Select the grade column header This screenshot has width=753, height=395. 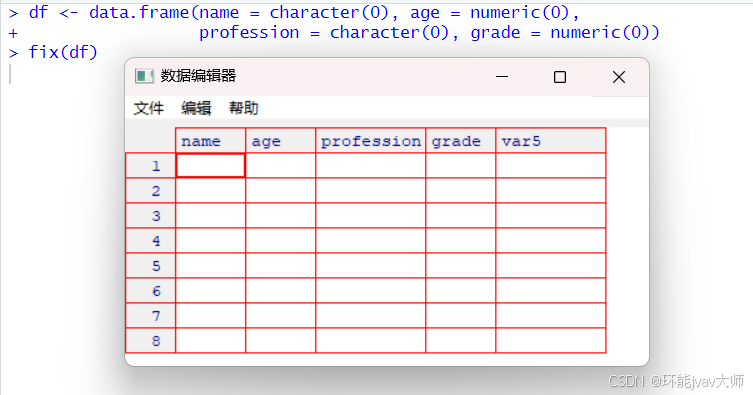pos(461,141)
